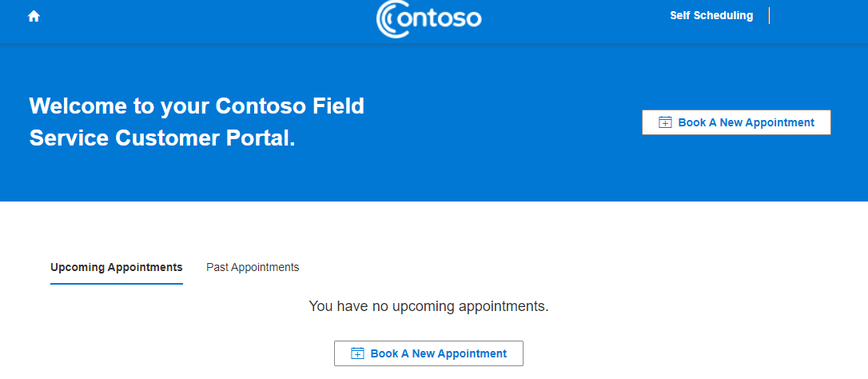Click the "Service Customer Portal." heading line
The width and height of the screenshot is (868, 379).
click(162, 138)
